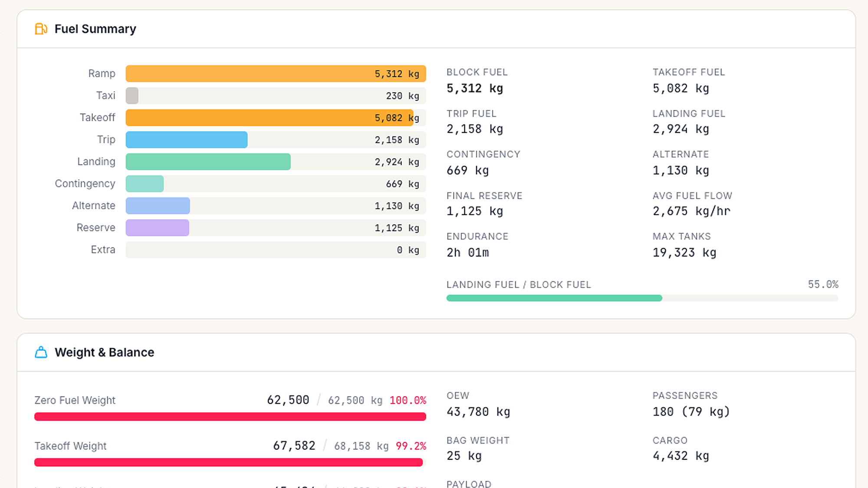Click the purple Reserve fuel bar
Image resolution: width=868 pixels, height=488 pixels.
click(x=158, y=228)
